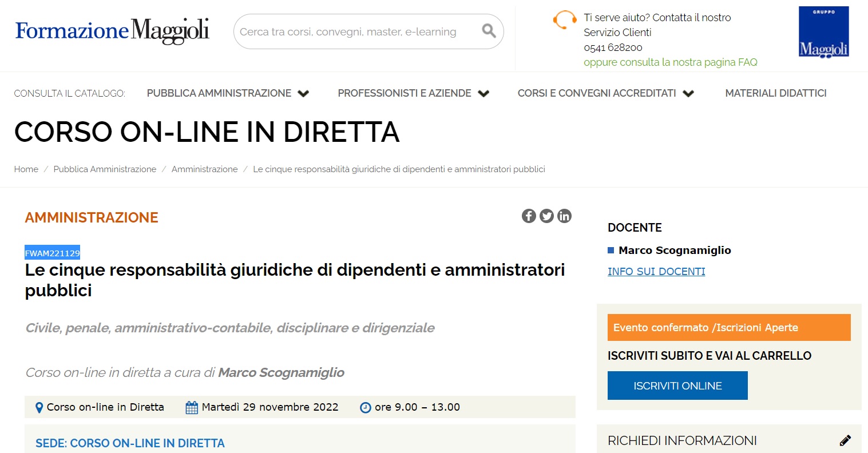The image size is (868, 453).
Task: Open the Professionisti e Aziende menu
Action: (x=405, y=93)
